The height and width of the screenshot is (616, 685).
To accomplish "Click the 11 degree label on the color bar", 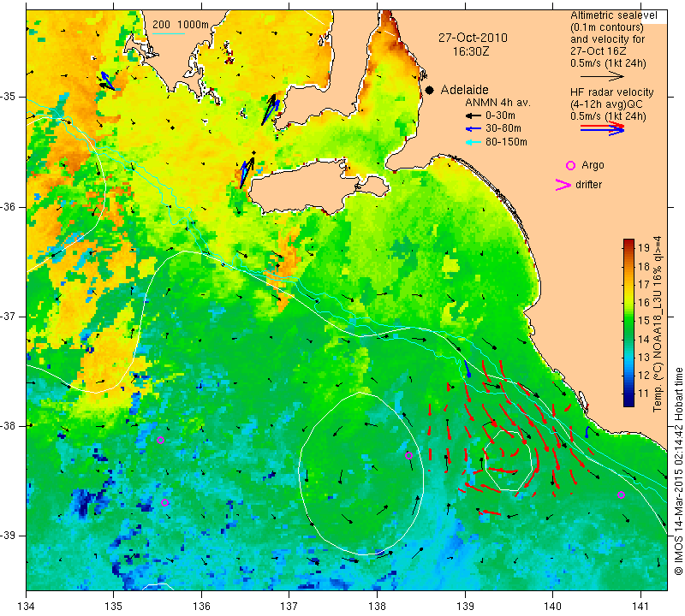I will 644,394.
